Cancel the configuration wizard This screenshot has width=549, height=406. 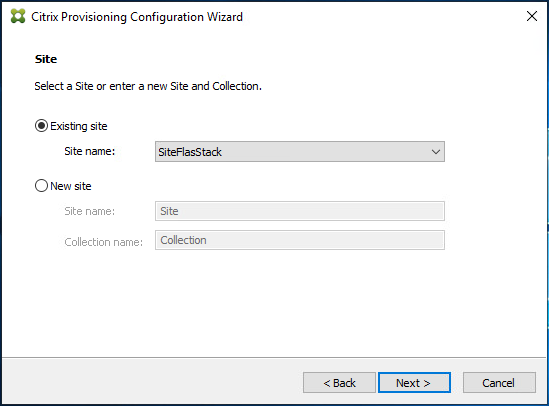click(499, 383)
